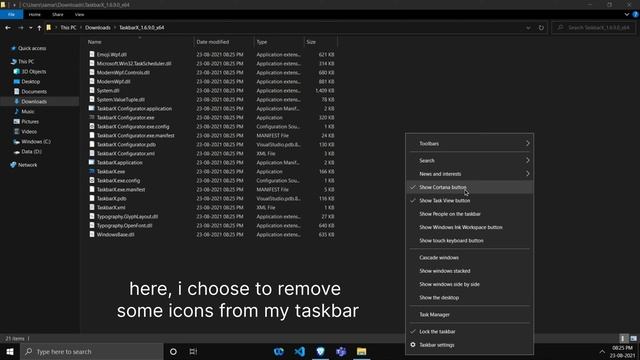Click the Cortana circle icon on taskbar
The height and width of the screenshot is (360, 640).
pyautogui.click(x=173, y=351)
